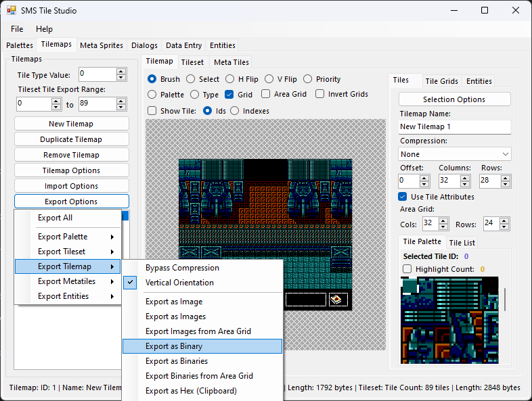Select the Brush radio button
Image resolution: width=532 pixels, height=401 pixels.
(152, 79)
